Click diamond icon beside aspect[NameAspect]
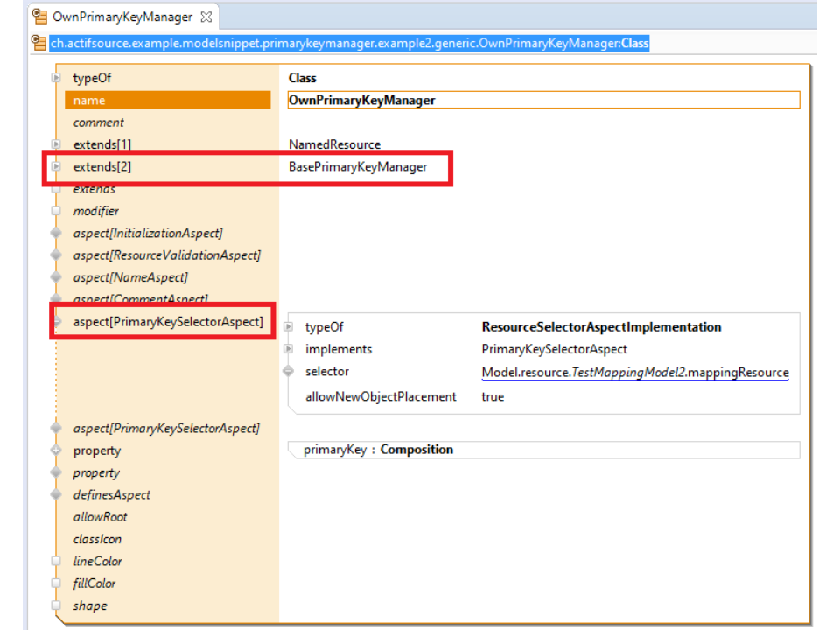Image resolution: width=840 pixels, height=630 pixels. (56, 277)
